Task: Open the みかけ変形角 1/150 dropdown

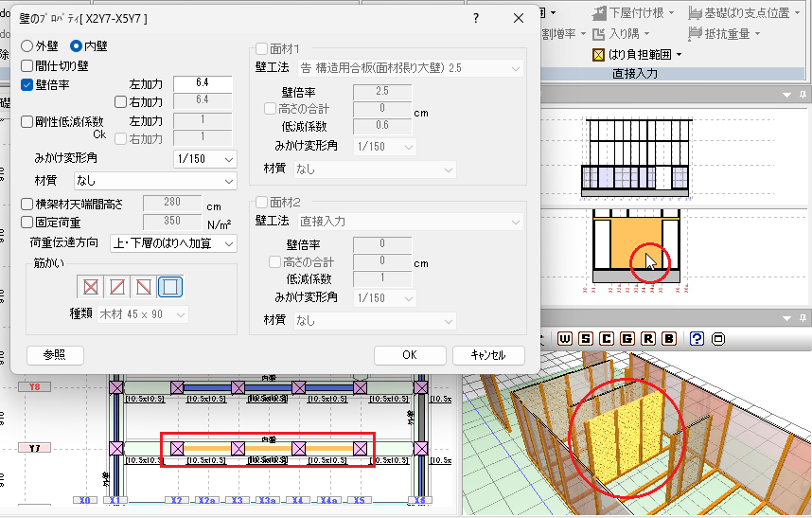Action: [x=204, y=159]
